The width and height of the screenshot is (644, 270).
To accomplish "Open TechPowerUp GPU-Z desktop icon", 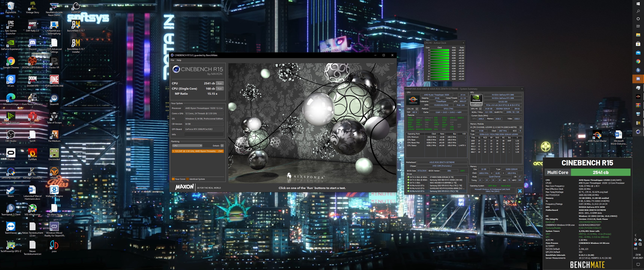I will [x=11, y=246].
